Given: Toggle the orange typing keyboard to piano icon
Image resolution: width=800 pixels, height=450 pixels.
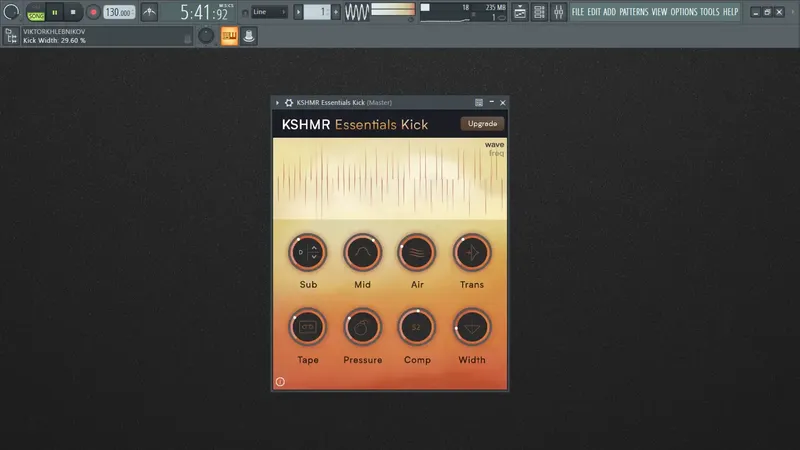Looking at the screenshot, I should click(x=229, y=36).
